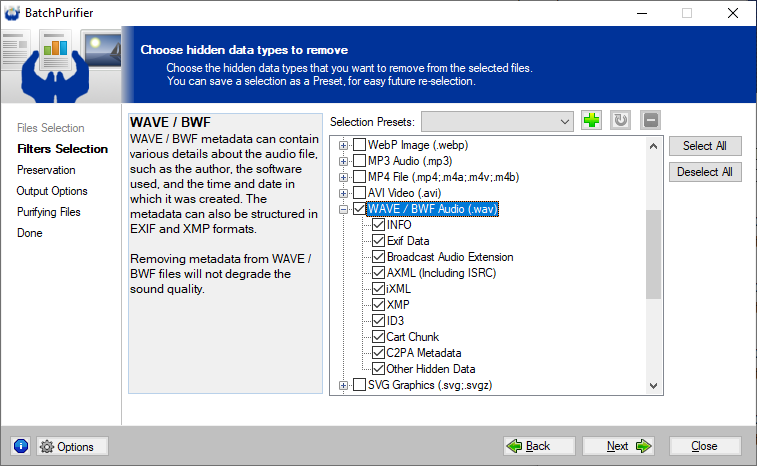The image size is (757, 466).
Task: Click the refresh preset icon
Action: coord(620,120)
